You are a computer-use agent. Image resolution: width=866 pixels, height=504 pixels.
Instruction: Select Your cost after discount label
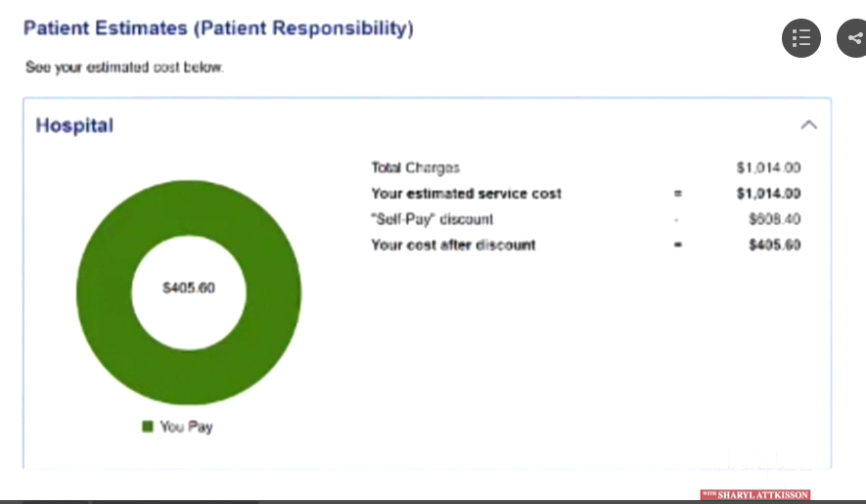coord(453,245)
